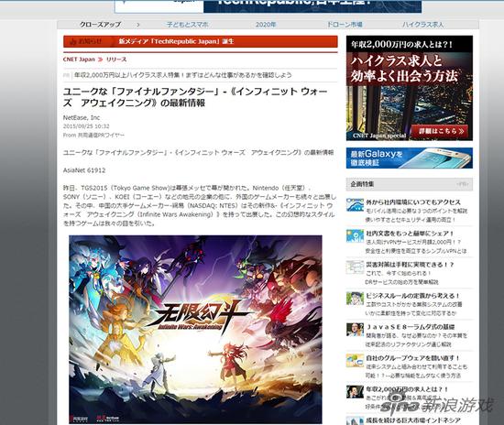Open the 子どもとスマホ topic link
504x425 pixels.
[187, 25]
